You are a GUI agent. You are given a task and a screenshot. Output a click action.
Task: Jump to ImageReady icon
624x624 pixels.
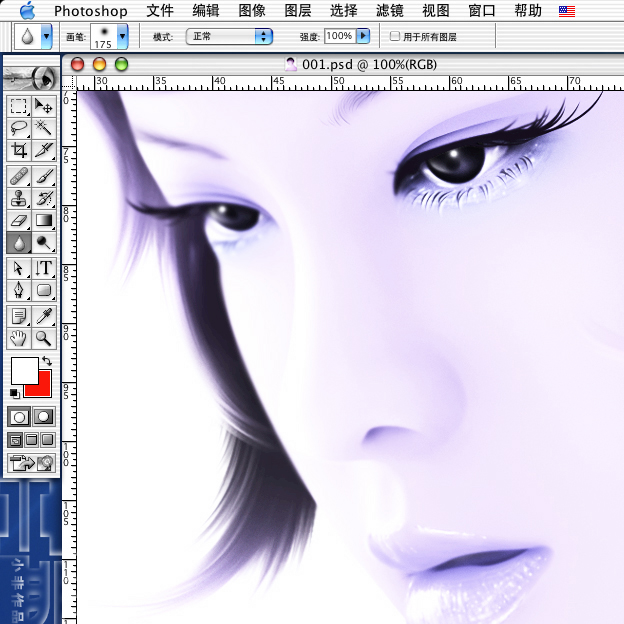(31, 463)
